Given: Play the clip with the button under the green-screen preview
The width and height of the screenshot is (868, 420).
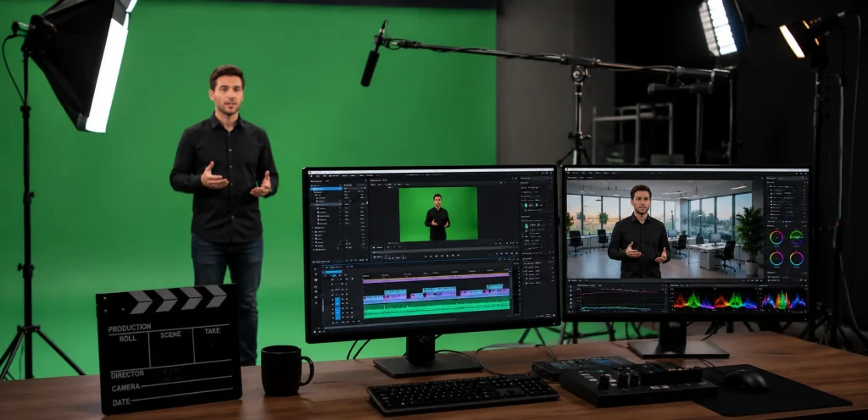Looking at the screenshot, I should click(x=442, y=256).
